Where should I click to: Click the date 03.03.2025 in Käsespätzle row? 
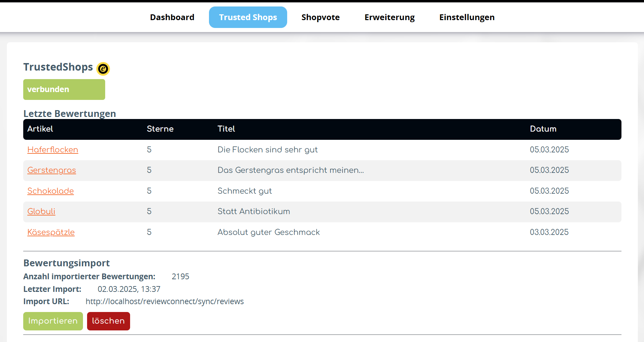[x=549, y=232]
